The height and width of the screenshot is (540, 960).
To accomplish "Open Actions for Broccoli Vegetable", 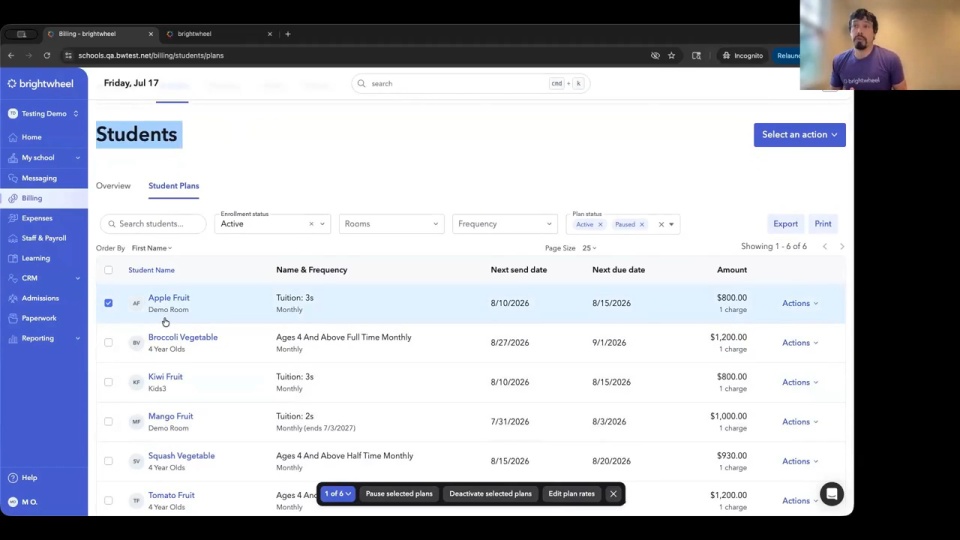I will (x=800, y=343).
